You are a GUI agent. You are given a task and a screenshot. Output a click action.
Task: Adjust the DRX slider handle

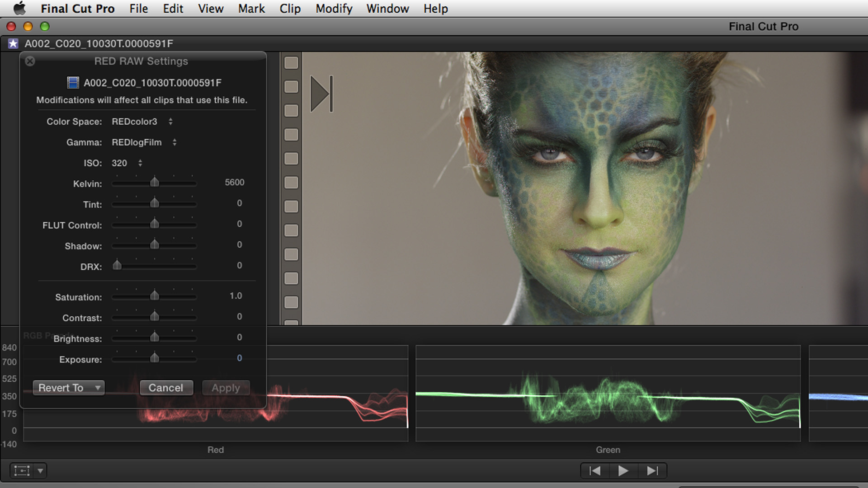point(117,265)
